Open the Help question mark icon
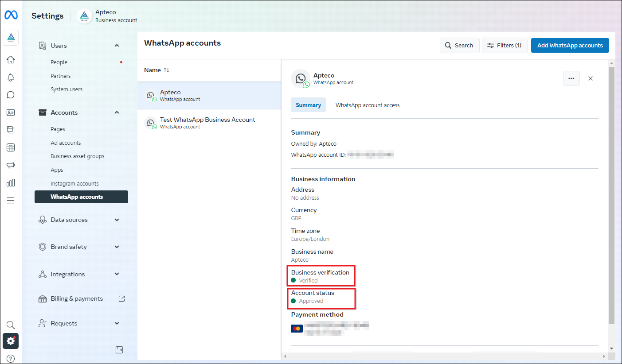This screenshot has width=622, height=364. click(x=11, y=359)
